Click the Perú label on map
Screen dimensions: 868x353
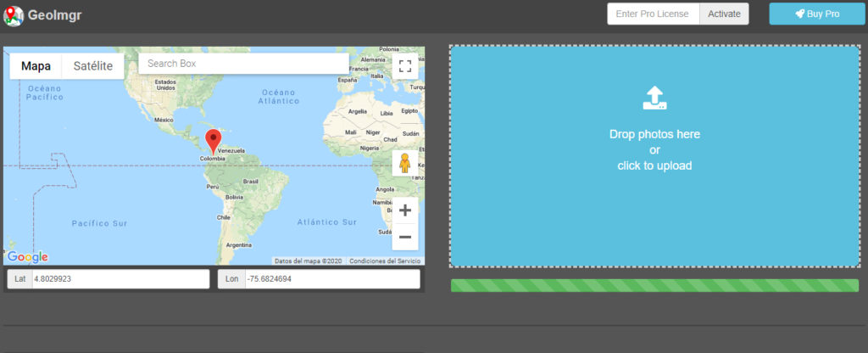[213, 187]
